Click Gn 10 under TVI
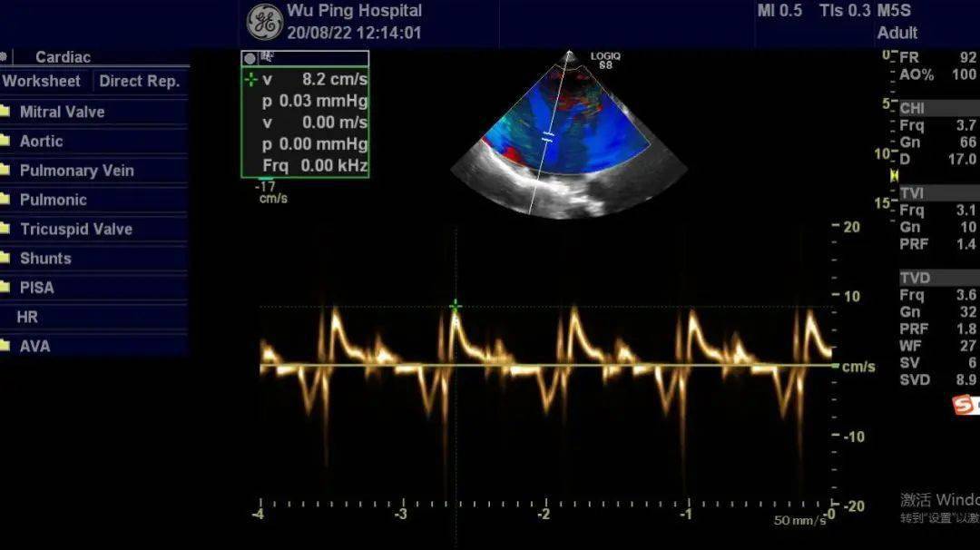Screen dimensions: 980x550 pos(938,227)
